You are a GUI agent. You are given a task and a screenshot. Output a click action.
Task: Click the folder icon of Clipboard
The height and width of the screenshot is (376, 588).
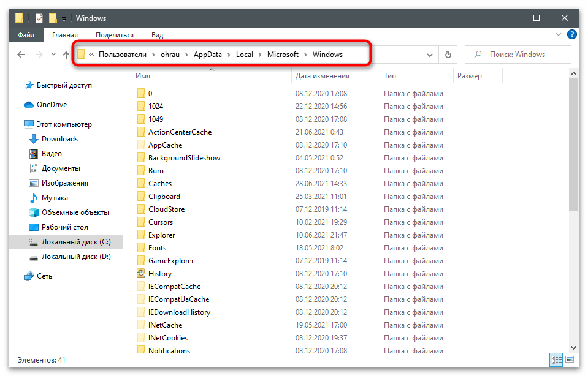(141, 196)
